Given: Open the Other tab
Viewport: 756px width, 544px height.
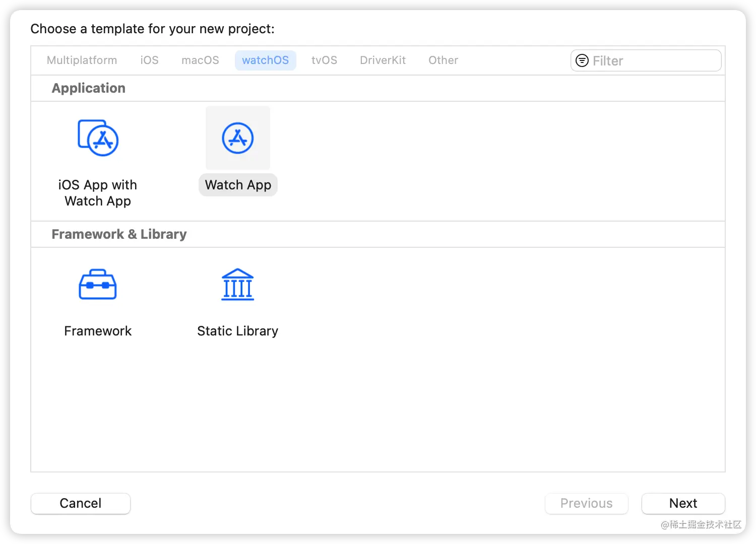Looking at the screenshot, I should point(443,60).
